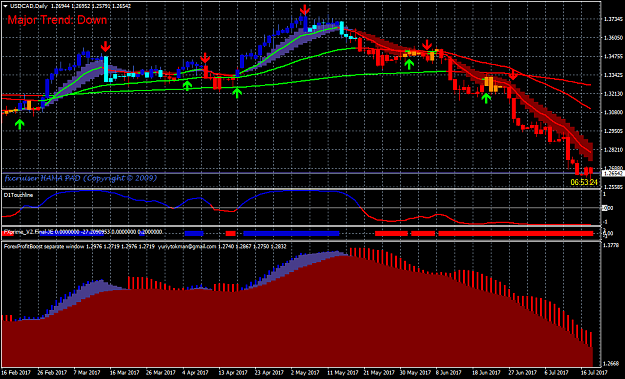Click the '2 May 2017' date label
The width and height of the screenshot is (625, 379).
click(305, 373)
